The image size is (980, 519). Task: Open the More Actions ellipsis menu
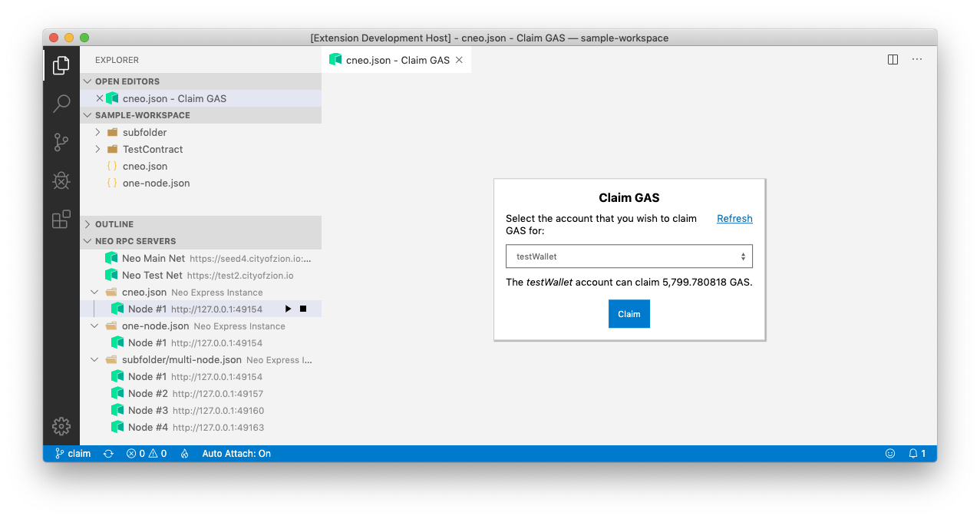(917, 60)
